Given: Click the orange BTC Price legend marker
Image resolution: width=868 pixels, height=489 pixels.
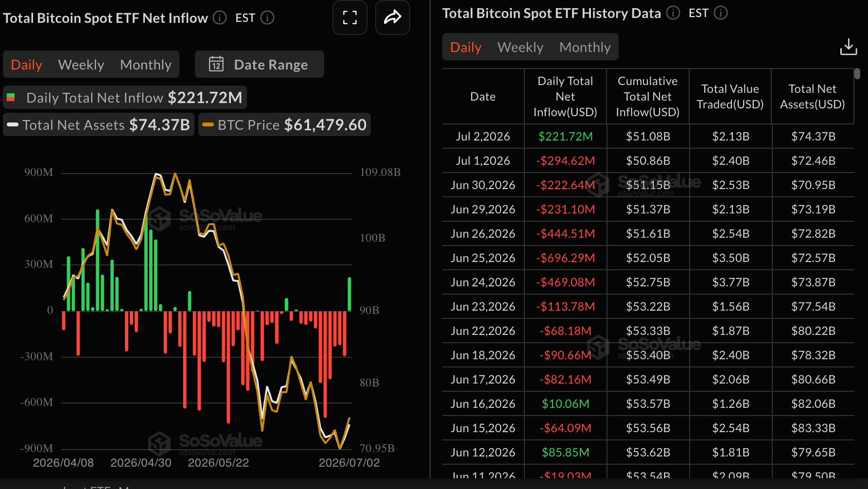Looking at the screenshot, I should tap(208, 125).
